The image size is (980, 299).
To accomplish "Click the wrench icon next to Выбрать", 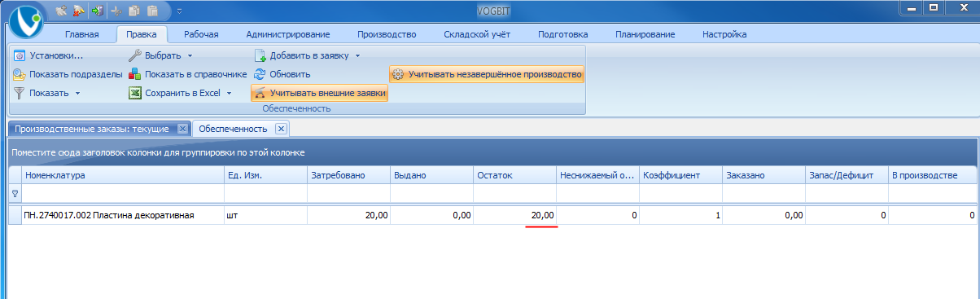I will [135, 55].
